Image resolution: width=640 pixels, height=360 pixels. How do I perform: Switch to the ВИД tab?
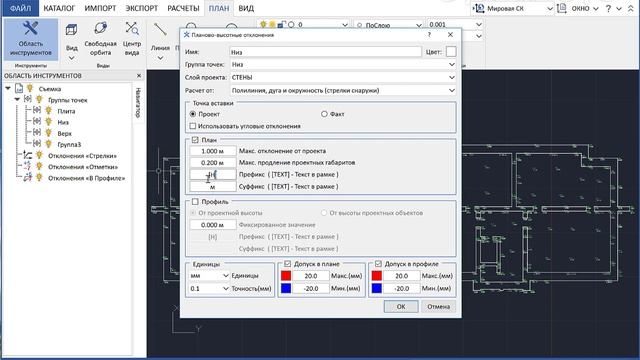(x=246, y=8)
